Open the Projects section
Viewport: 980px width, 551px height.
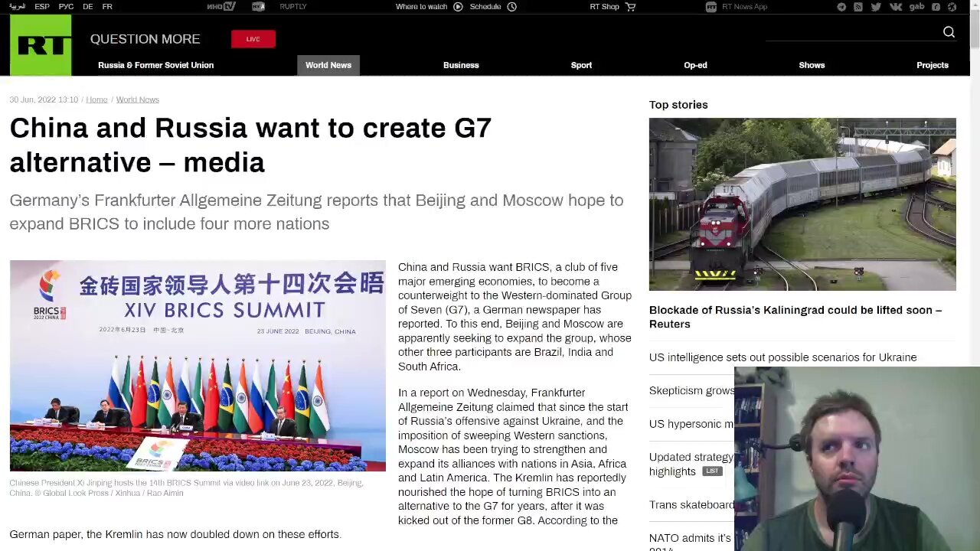coord(933,65)
